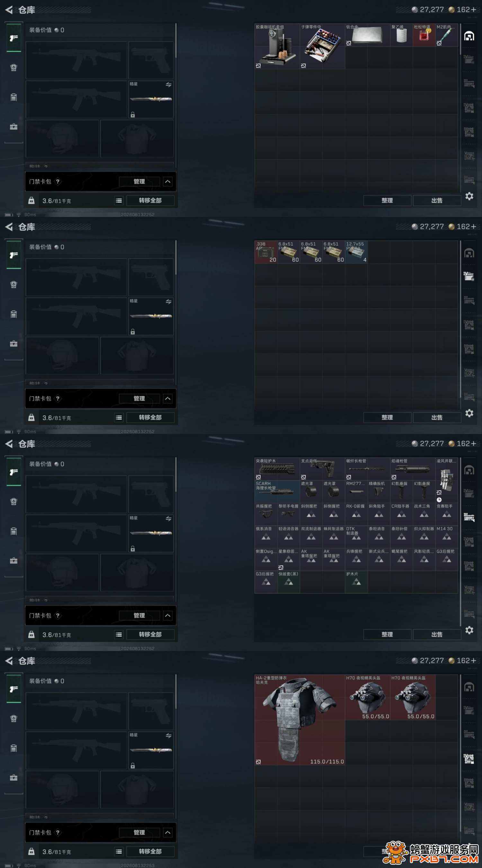Select the 蝎尾握把 grip item
Image resolution: width=482 pixels, height=868 pixels.
tap(401, 559)
